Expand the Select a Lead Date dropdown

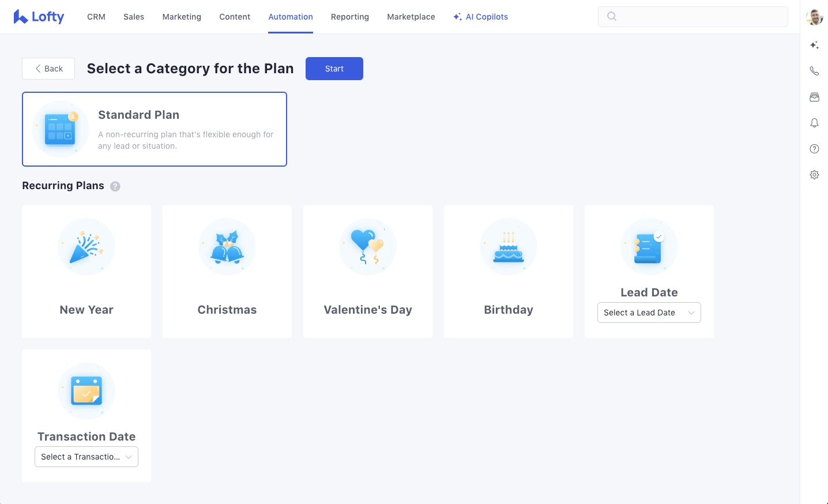click(649, 313)
